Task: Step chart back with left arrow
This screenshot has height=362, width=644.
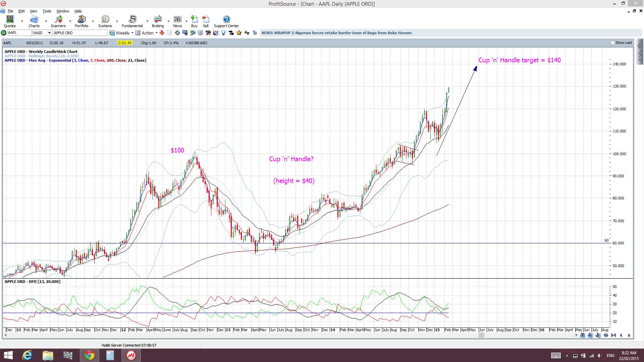Action: (x=621, y=335)
